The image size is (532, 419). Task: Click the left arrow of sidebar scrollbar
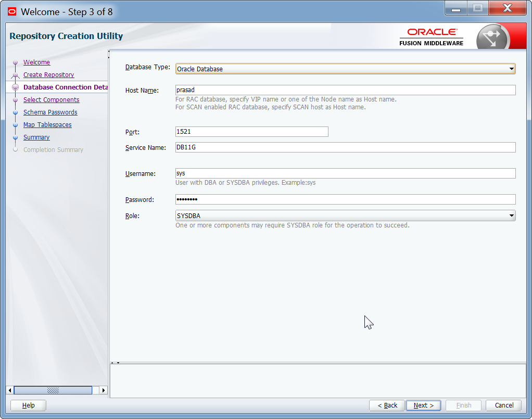point(10,390)
